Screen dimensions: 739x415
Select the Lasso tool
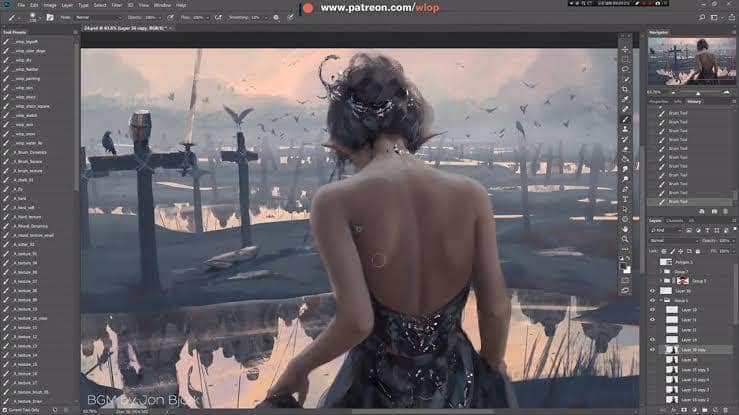(x=626, y=68)
